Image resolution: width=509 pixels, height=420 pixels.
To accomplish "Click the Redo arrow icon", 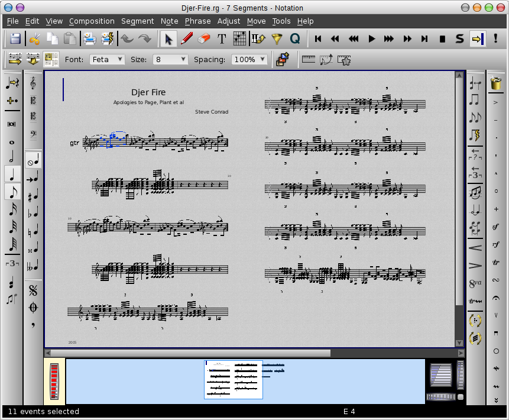I will 145,39.
